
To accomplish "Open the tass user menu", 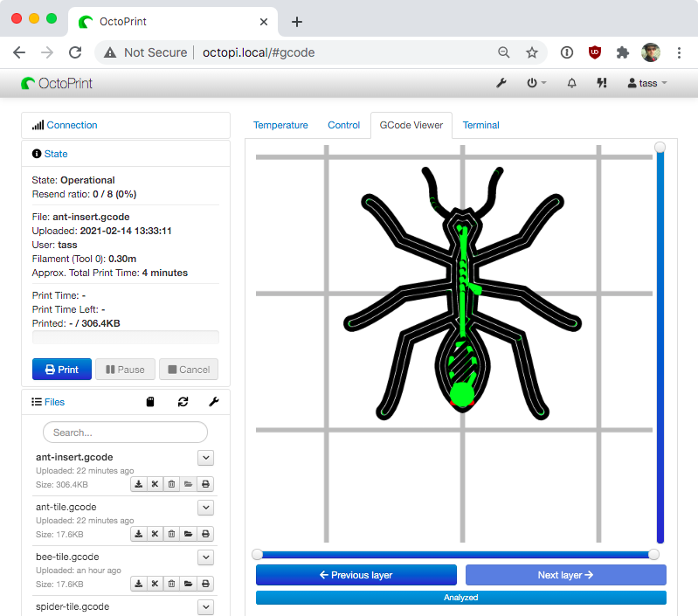I will (x=647, y=83).
